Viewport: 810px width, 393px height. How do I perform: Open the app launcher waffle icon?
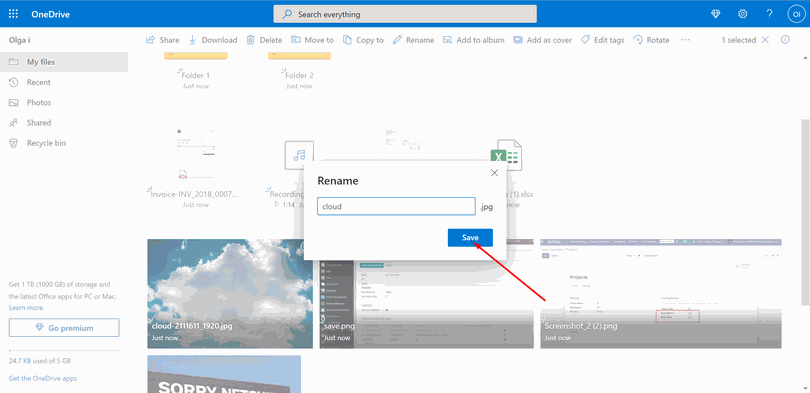click(x=13, y=14)
